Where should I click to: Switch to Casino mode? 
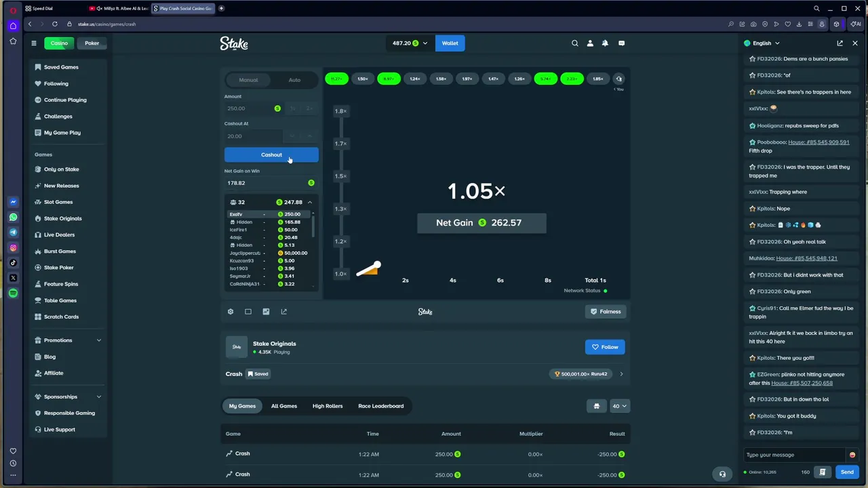59,43
